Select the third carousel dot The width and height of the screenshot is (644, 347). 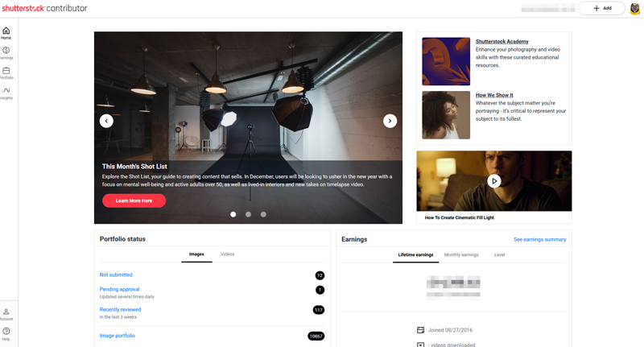[263, 214]
